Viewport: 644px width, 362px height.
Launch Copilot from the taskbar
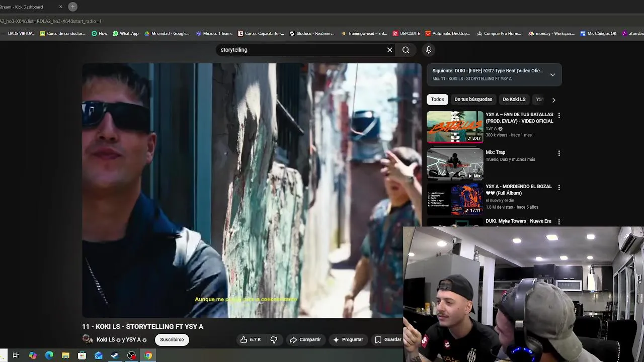point(33,355)
